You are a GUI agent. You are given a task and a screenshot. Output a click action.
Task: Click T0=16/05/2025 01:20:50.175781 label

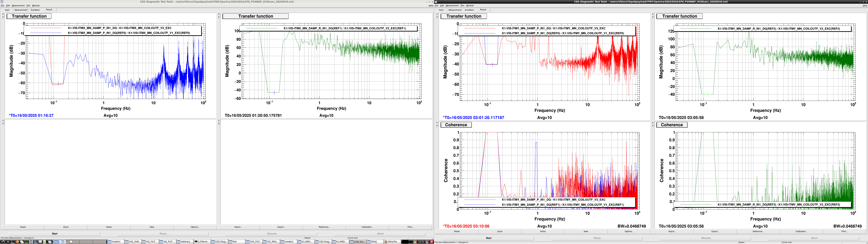[x=253, y=115]
